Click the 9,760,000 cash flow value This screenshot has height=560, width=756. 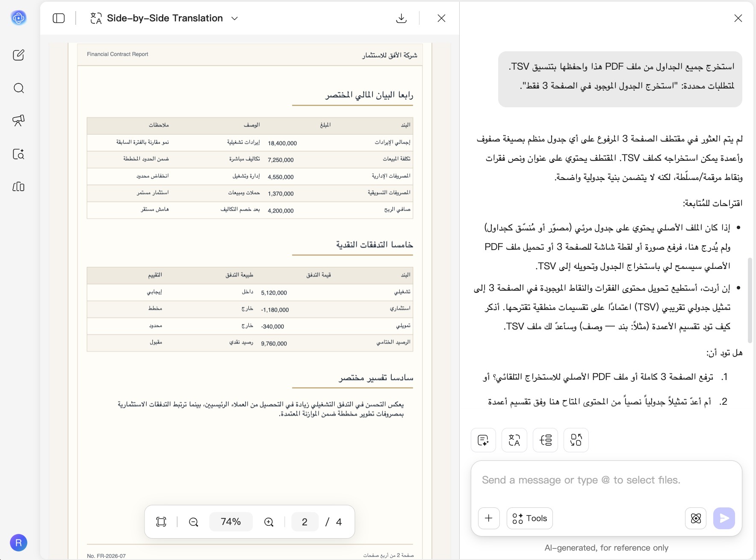[274, 344]
